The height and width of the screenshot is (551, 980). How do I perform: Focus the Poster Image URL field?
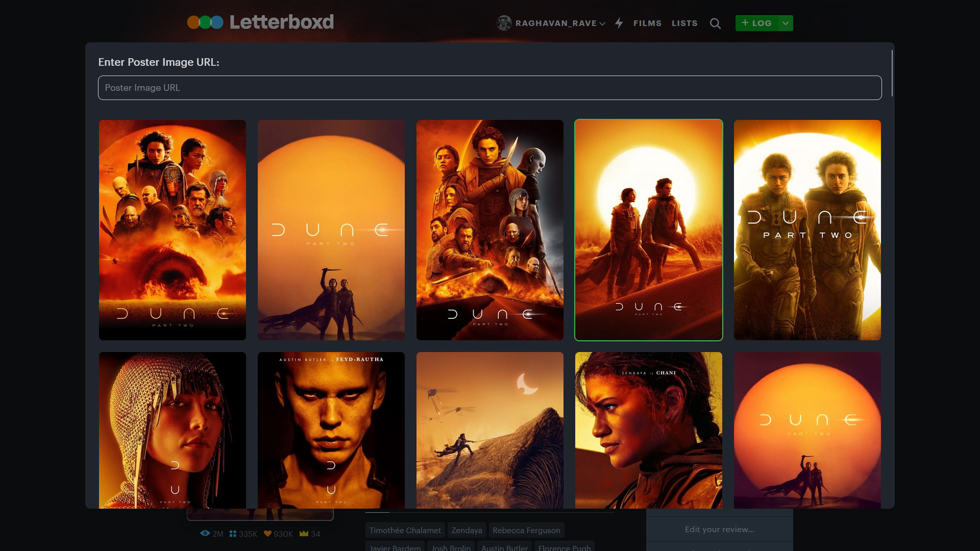pyautogui.click(x=489, y=88)
